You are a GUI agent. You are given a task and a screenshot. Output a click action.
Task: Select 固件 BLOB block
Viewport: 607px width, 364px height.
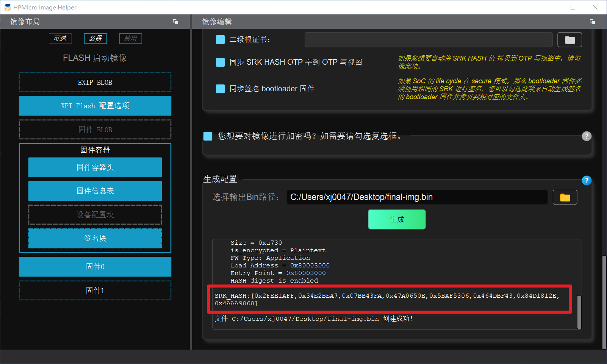(95, 130)
